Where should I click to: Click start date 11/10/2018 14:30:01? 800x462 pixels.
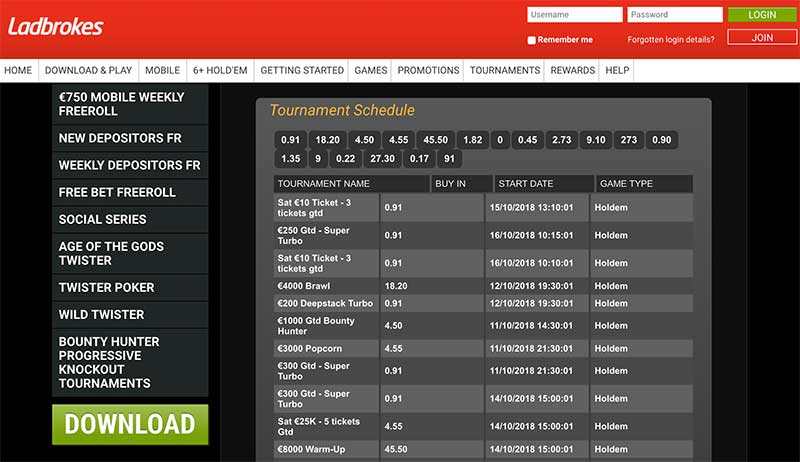(531, 326)
